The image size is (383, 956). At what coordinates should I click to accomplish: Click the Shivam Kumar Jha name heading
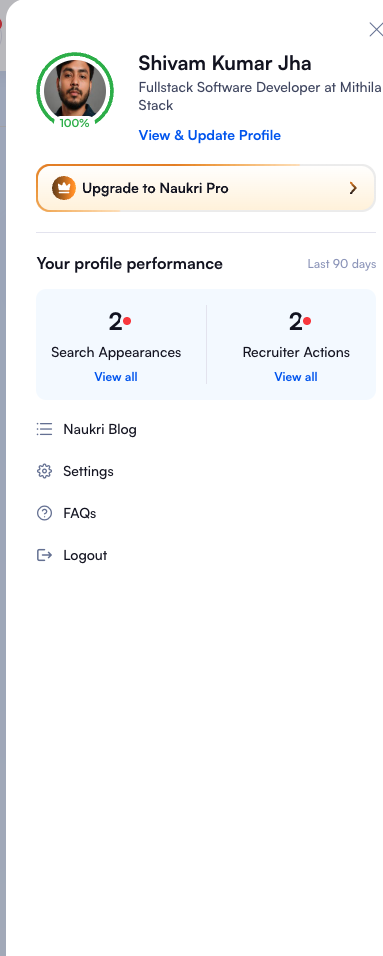[225, 63]
